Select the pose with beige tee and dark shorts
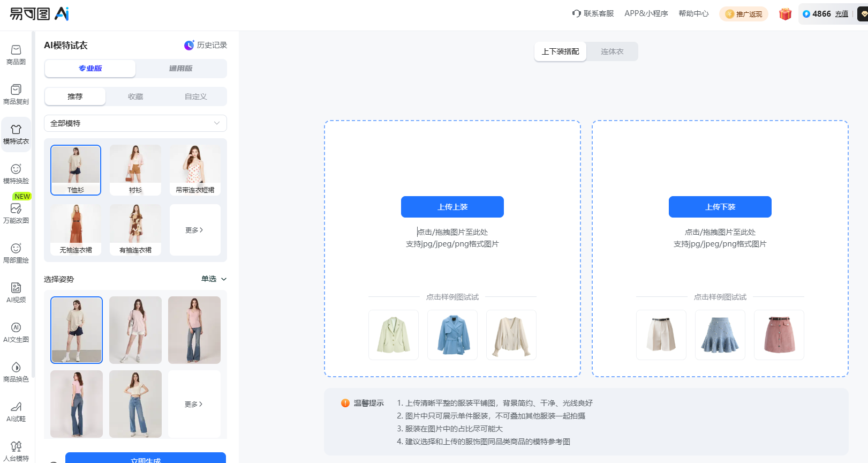Viewport: 868px width, 463px height. 77,330
